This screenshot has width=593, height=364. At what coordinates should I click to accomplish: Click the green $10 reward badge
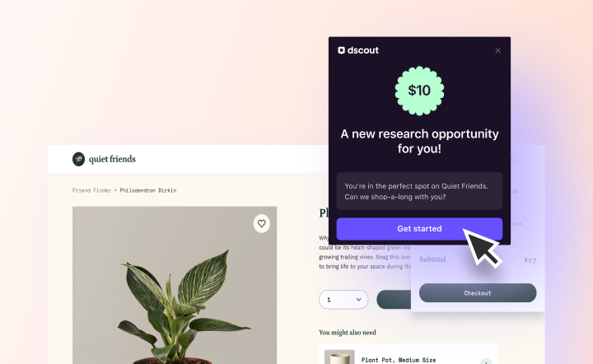(x=419, y=91)
